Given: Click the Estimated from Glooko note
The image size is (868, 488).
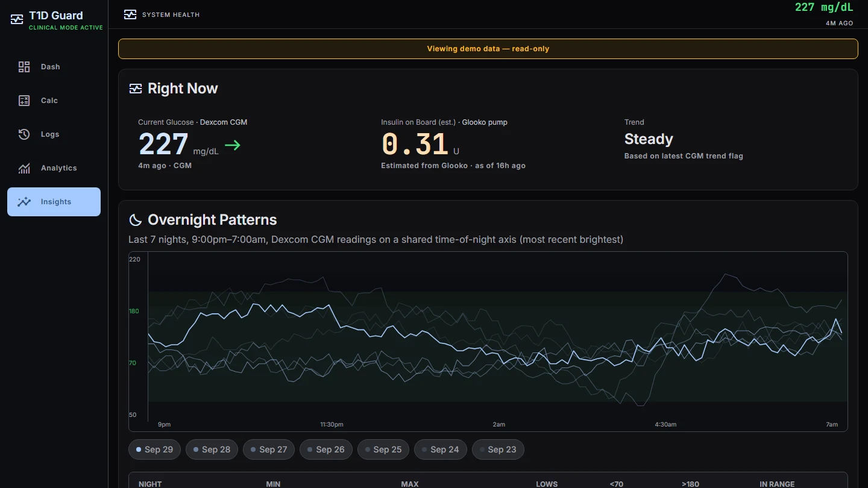Looking at the screenshot, I should [453, 166].
